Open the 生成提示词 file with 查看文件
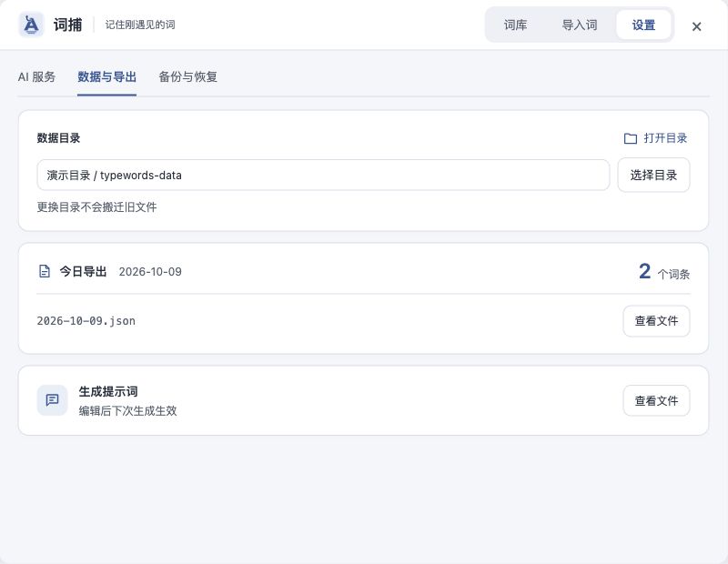 tap(656, 400)
